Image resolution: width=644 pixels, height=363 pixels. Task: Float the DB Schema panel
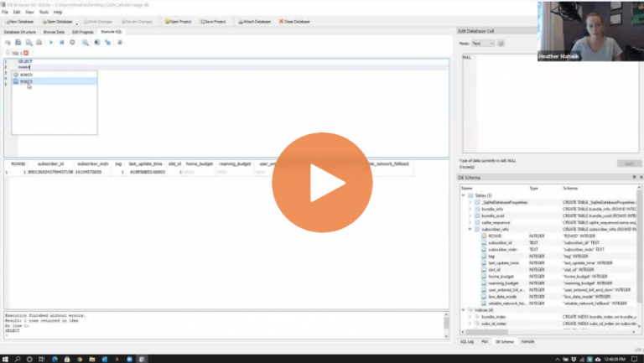(634, 177)
